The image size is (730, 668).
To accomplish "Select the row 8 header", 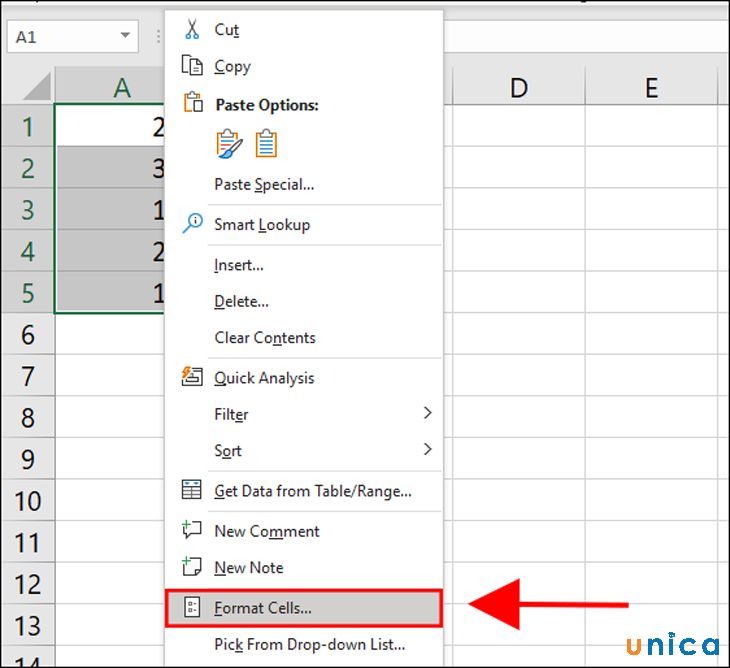I will click(27, 418).
